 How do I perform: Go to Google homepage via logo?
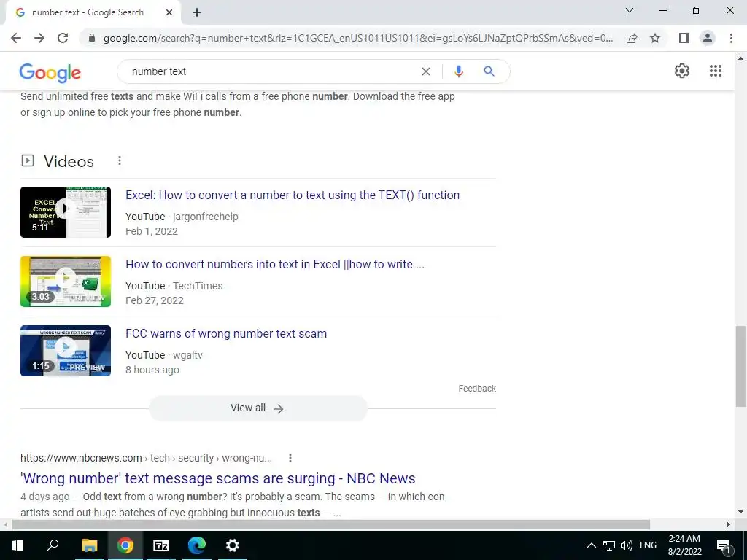point(50,72)
